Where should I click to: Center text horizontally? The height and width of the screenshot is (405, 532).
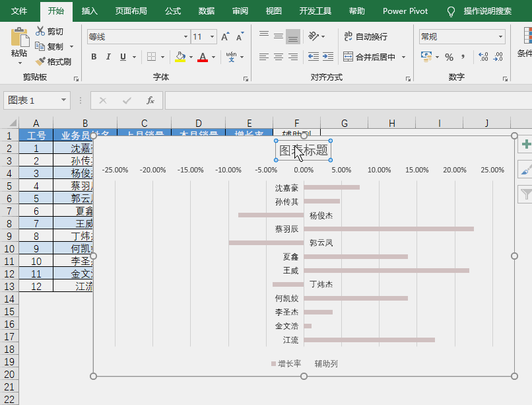(279, 57)
